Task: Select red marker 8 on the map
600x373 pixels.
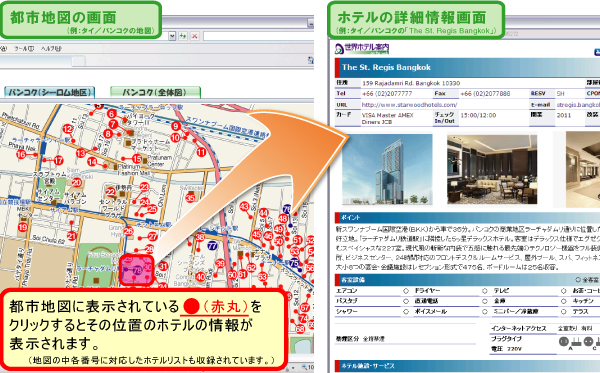Action: click(x=108, y=134)
